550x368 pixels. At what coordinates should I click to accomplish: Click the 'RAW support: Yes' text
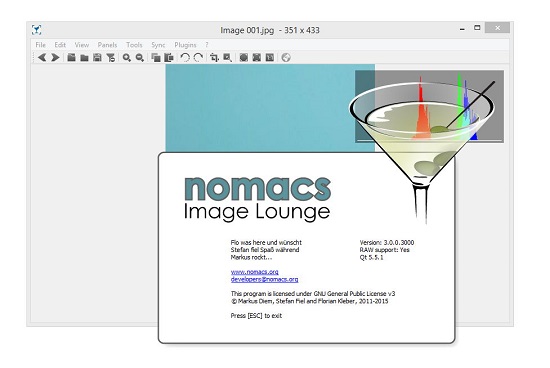(384, 250)
